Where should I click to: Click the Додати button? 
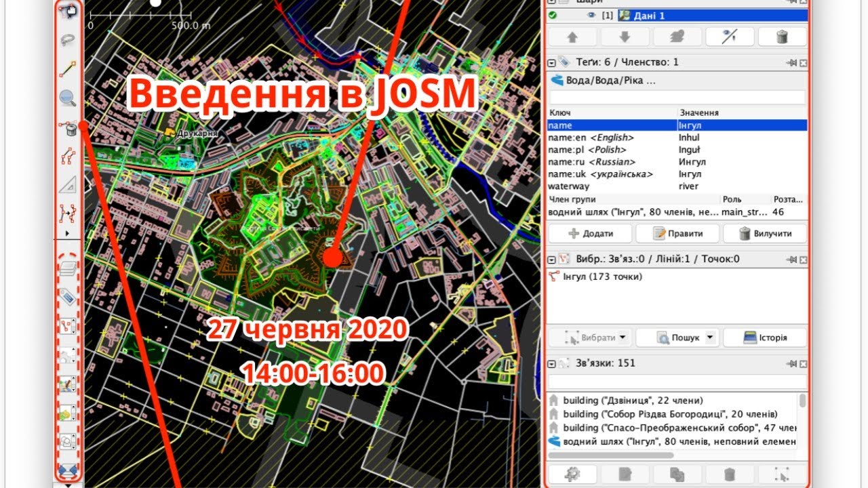(x=590, y=233)
